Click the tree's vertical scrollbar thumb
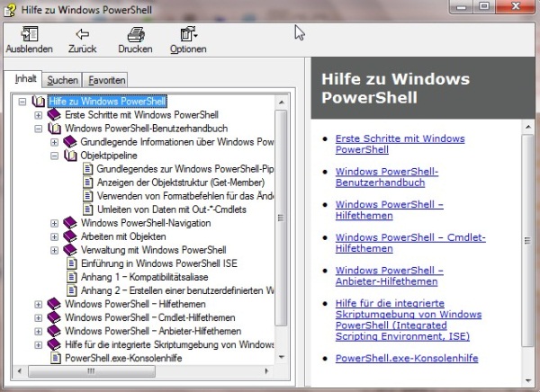540x392 pixels. (282, 218)
